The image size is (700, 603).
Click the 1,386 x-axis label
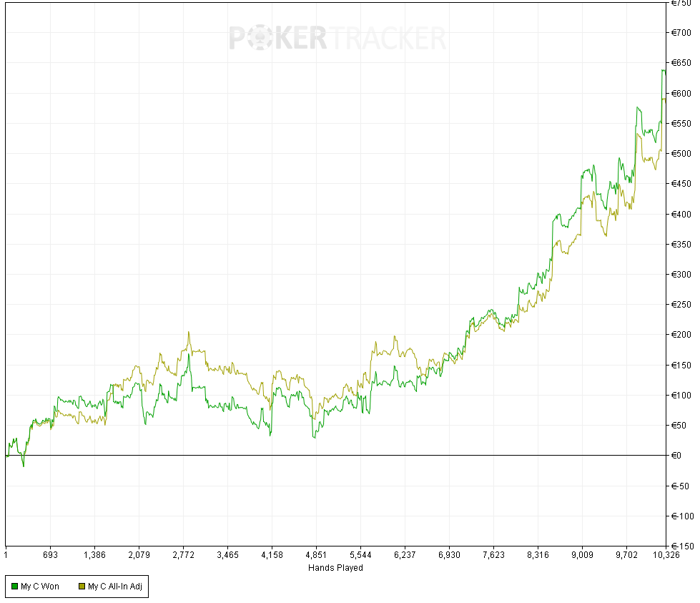click(x=94, y=555)
